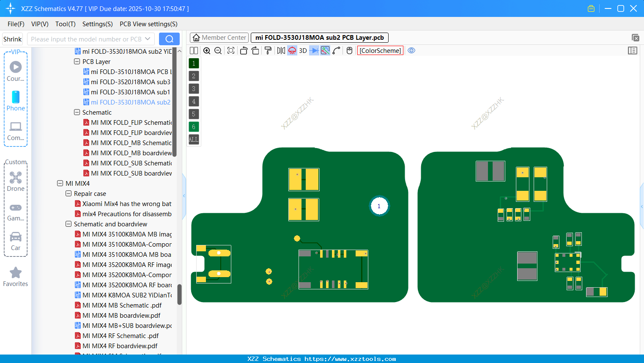Collapse the PCB Layer tree node
The width and height of the screenshot is (644, 363).
coord(77,61)
